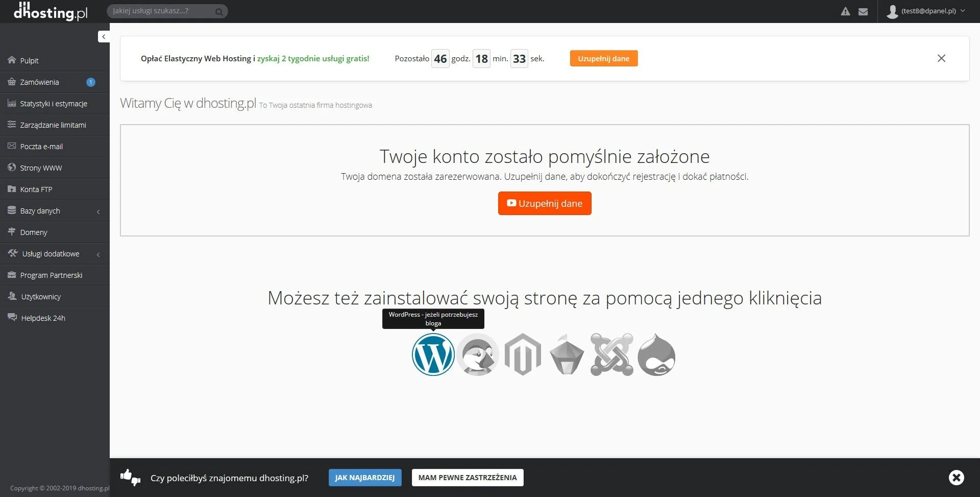This screenshot has height=497, width=980.
Task: Click the Pulpit home icon
Action: pos(12,60)
